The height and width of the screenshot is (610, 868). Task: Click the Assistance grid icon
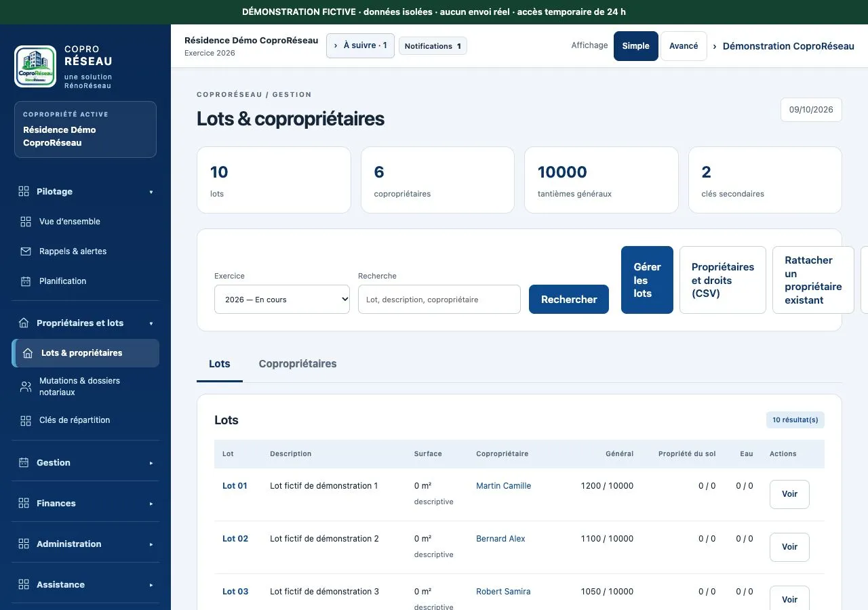point(24,584)
